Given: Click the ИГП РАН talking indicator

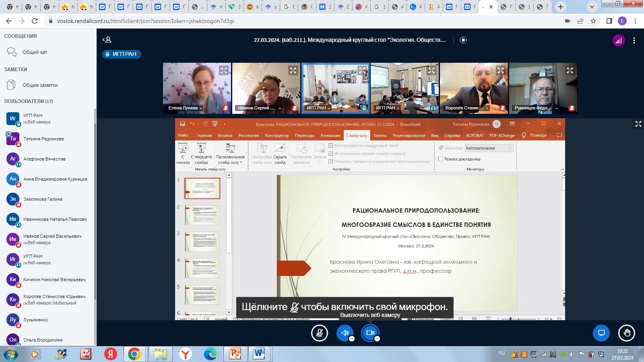Looking at the screenshot, I should point(122,54).
